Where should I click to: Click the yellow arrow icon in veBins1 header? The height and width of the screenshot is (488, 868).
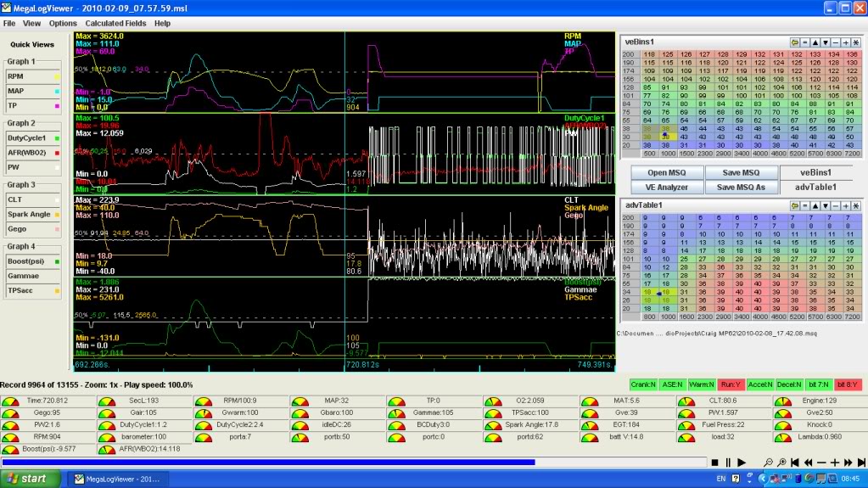tap(795, 42)
